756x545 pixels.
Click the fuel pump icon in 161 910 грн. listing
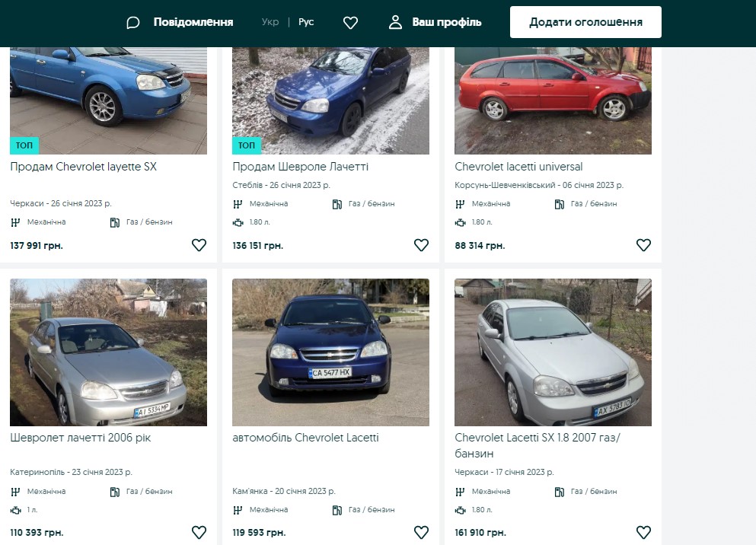(x=560, y=492)
